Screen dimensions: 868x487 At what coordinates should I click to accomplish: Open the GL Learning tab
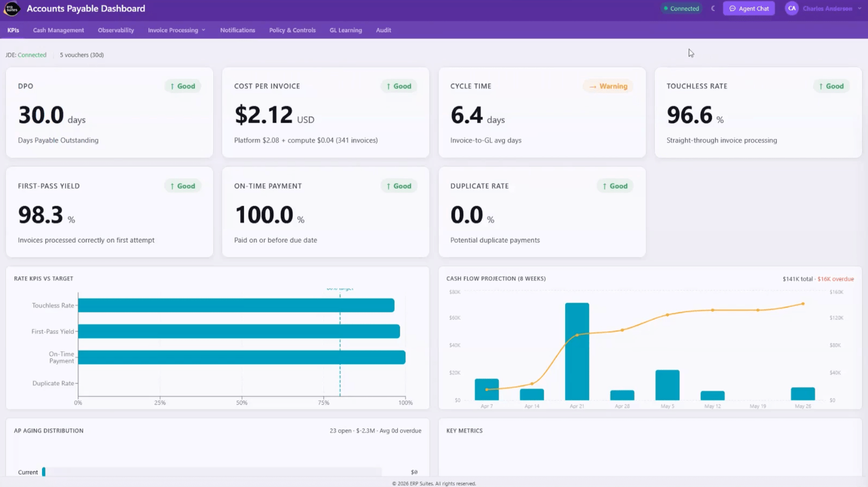pos(345,30)
